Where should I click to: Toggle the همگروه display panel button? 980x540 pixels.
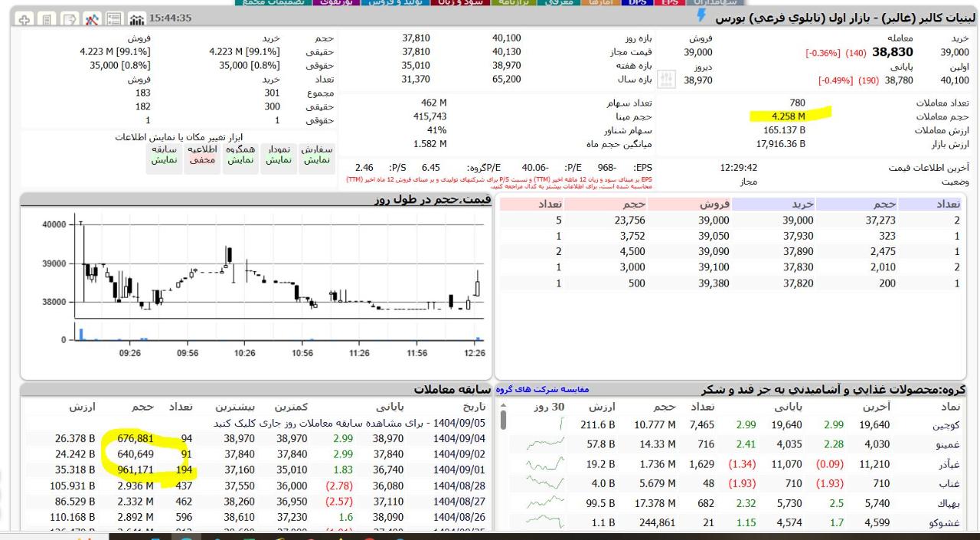pos(240,155)
